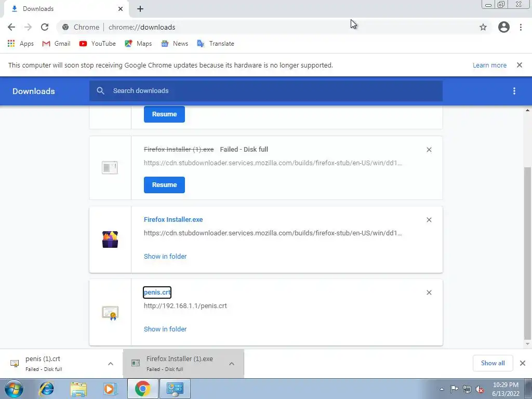532x399 pixels.
Task: Open the Gmail bookmark
Action: click(x=56, y=44)
